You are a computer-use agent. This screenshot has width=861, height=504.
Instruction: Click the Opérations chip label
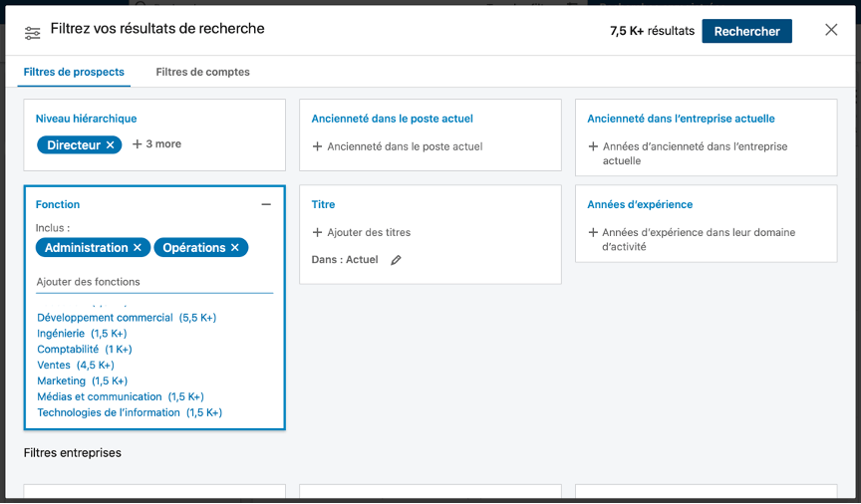[194, 248]
